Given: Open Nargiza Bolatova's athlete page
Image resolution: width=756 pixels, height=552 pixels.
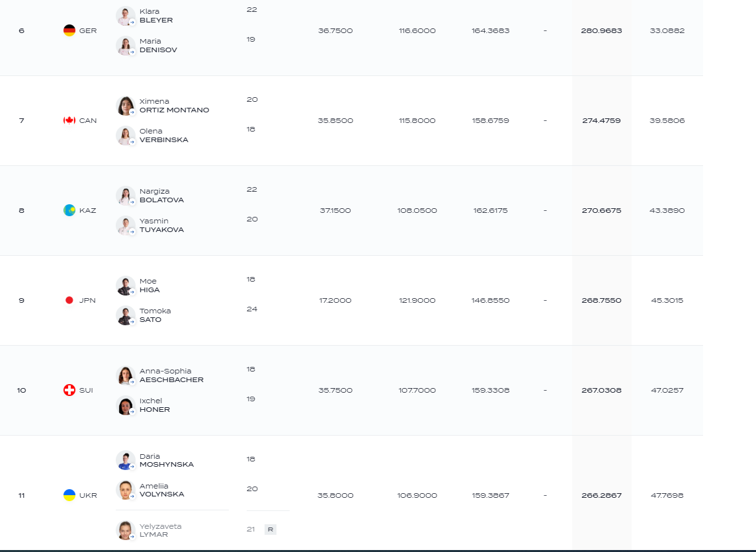Looking at the screenshot, I should [161, 196].
